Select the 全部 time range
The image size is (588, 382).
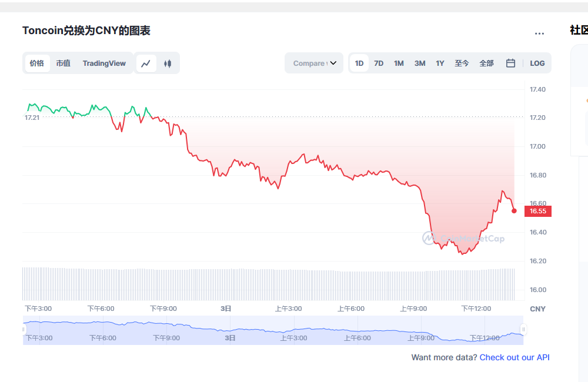click(x=486, y=63)
